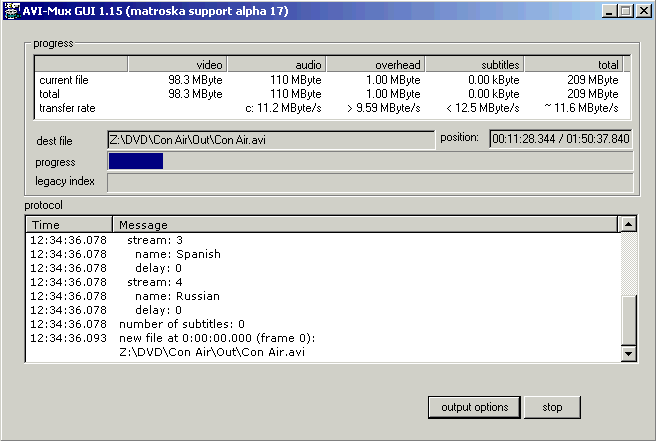The width and height of the screenshot is (656, 441).
Task: Click the transfer rate '~ 11.6 MByte/s'
Action: [582, 108]
